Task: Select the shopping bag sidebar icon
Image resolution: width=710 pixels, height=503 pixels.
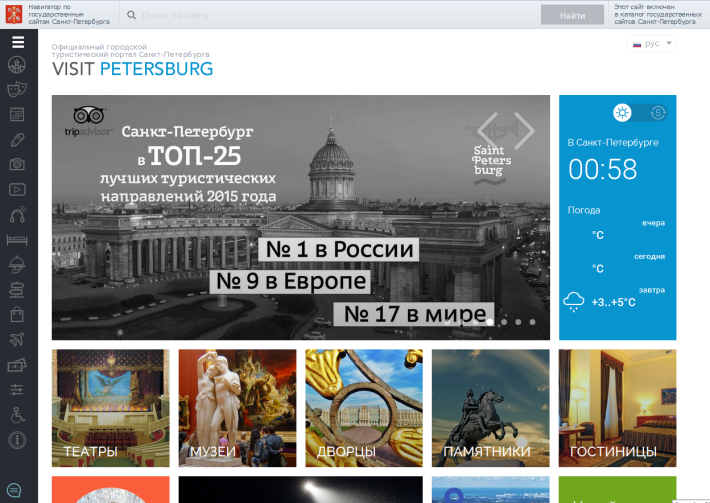Action: [17, 314]
